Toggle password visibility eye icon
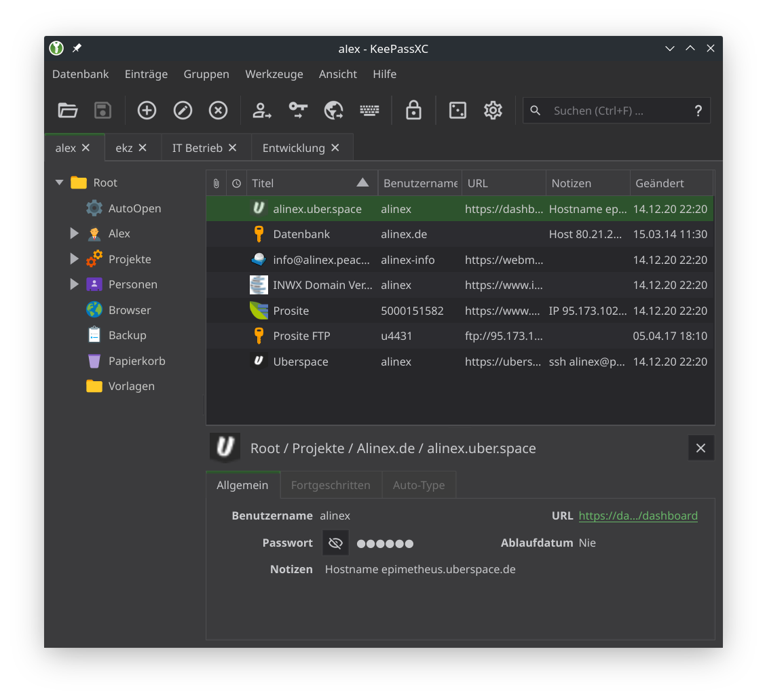This screenshot has width=767, height=700. pos(335,543)
